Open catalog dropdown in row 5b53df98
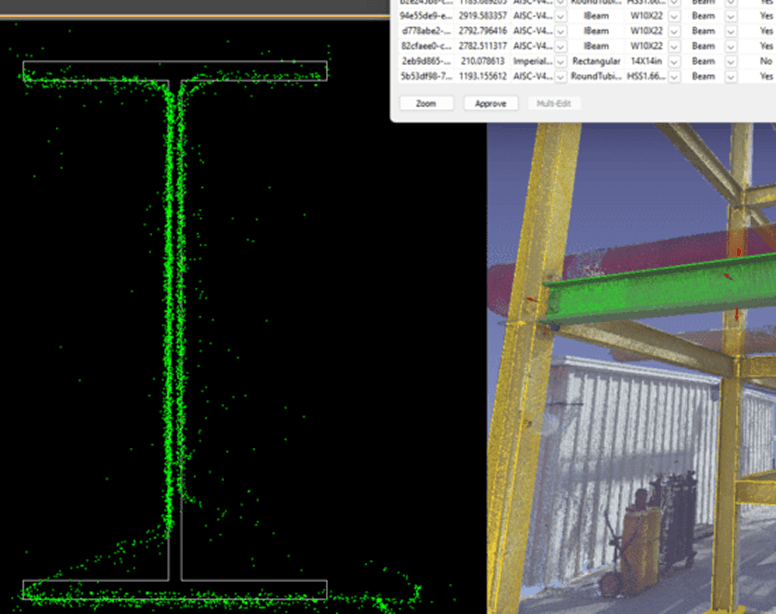The height and width of the screenshot is (614, 776). click(560, 77)
